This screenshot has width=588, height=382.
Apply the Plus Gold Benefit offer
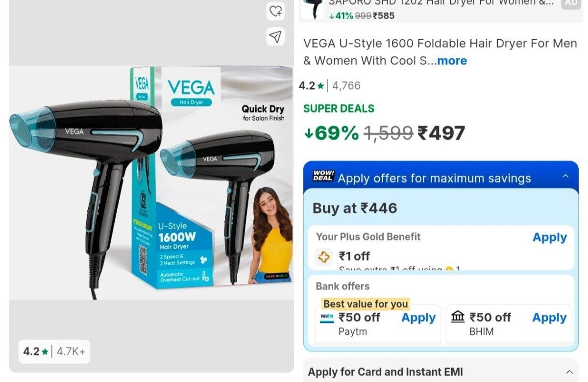pos(549,237)
